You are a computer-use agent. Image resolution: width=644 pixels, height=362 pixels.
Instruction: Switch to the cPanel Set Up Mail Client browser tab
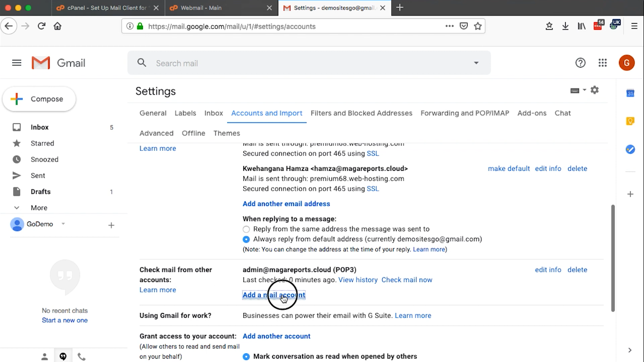[108, 8]
